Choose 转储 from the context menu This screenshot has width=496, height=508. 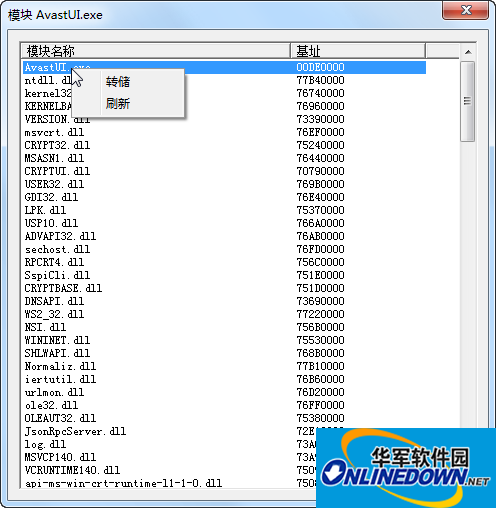pyautogui.click(x=118, y=82)
